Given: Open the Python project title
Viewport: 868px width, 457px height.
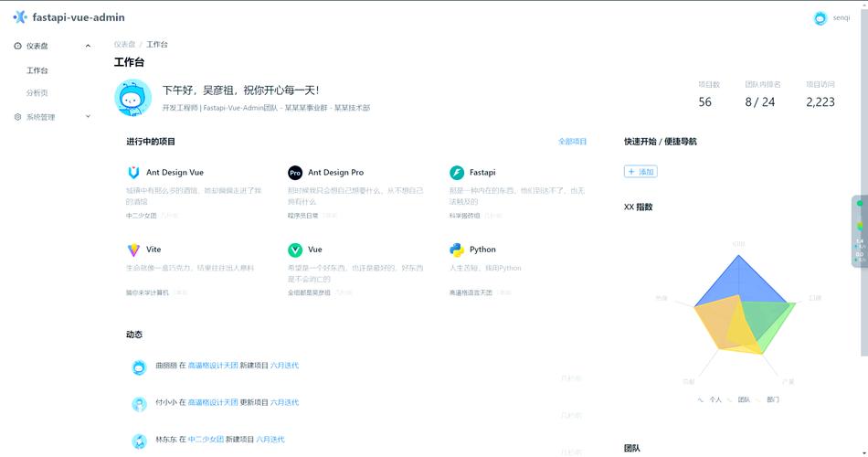Looking at the screenshot, I should coord(482,250).
